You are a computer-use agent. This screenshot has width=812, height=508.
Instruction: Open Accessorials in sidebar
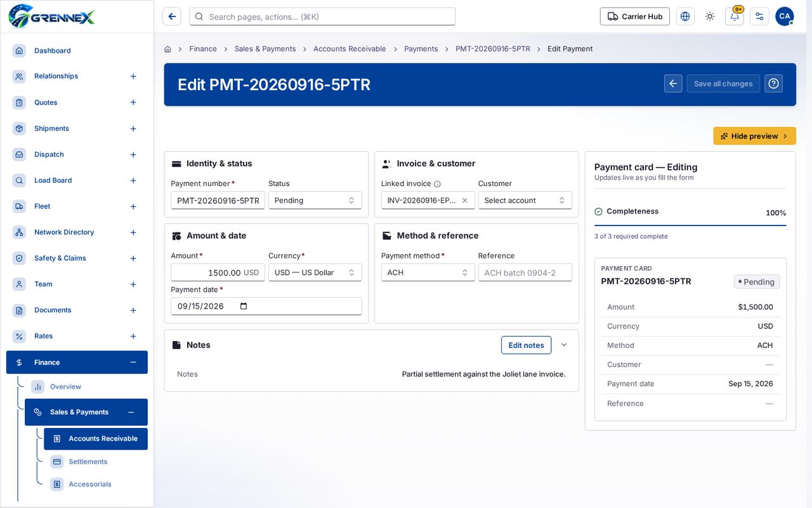[x=90, y=485]
